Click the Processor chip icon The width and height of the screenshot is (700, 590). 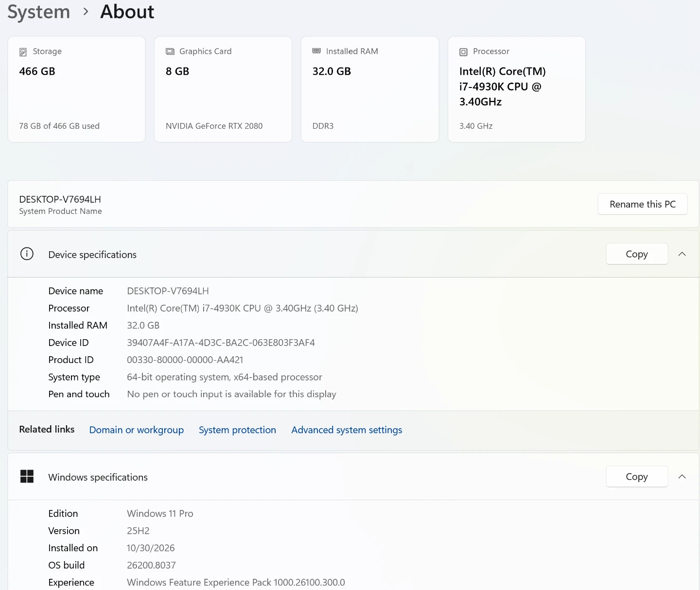pos(463,52)
